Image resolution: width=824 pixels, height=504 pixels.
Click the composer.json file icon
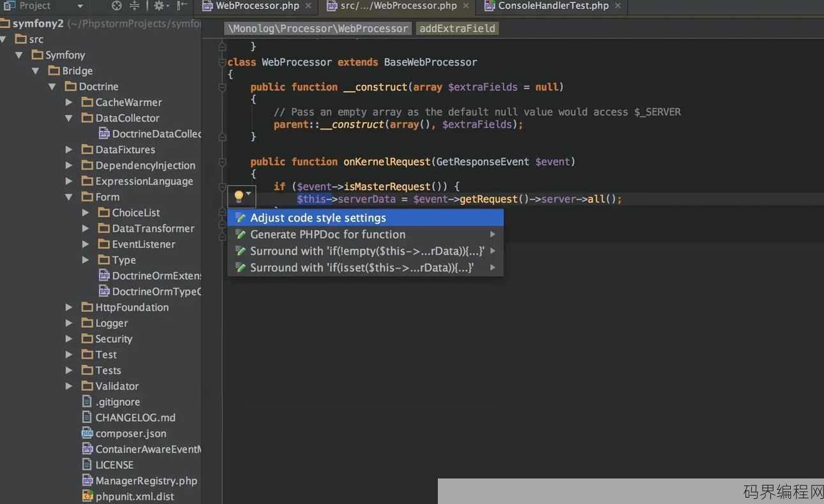pyautogui.click(x=87, y=433)
